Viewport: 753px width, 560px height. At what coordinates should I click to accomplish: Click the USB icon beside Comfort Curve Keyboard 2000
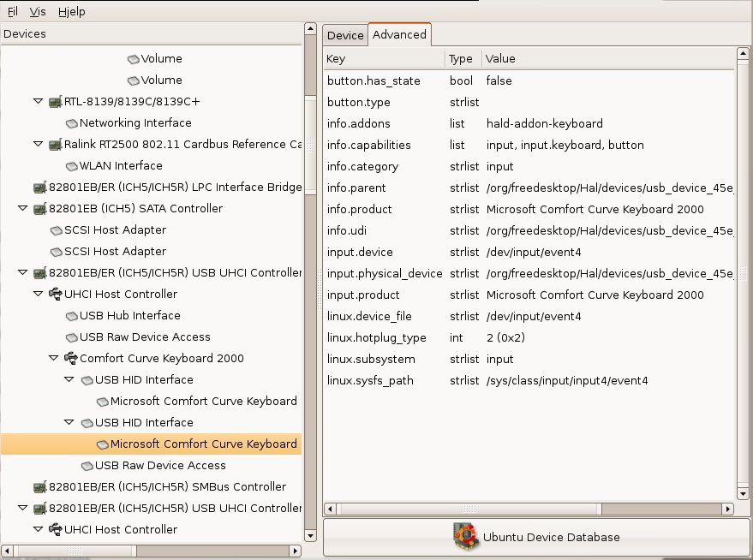tap(71, 358)
